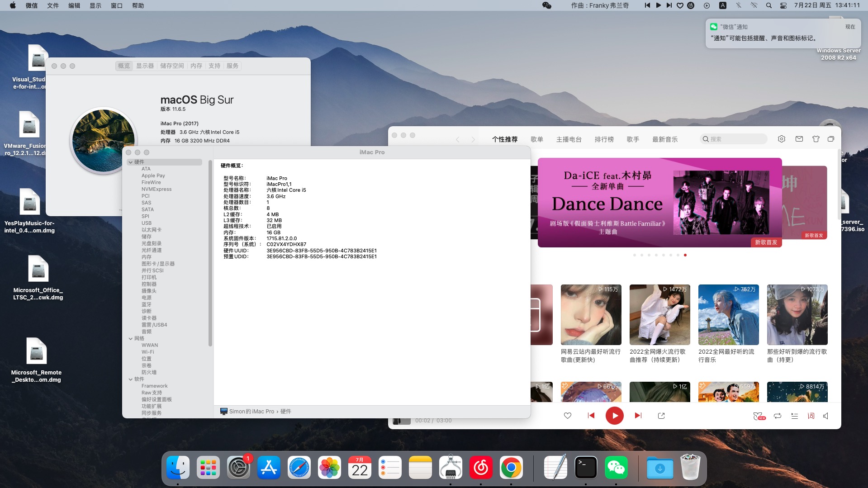The image size is (868, 488).
Task: Open NetEase Music settings gear icon
Action: click(x=781, y=139)
